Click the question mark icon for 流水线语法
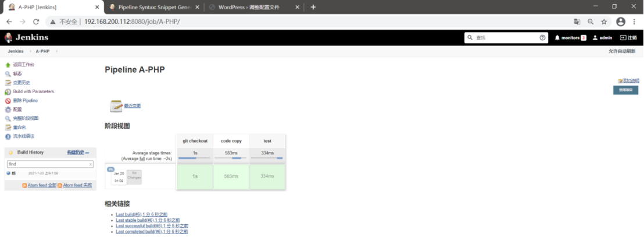Image resolution: width=644 pixels, height=237 pixels. 8,136
